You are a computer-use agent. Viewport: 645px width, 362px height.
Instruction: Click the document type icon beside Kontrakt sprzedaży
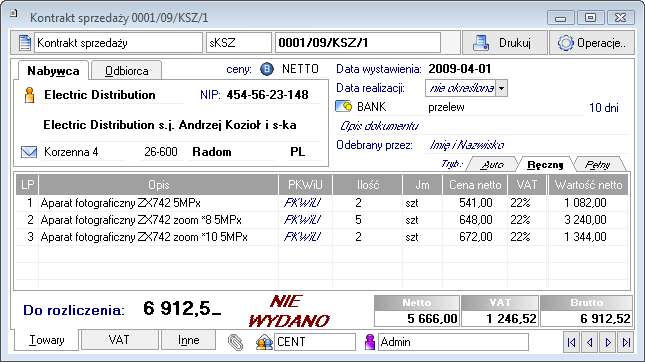[x=25, y=43]
